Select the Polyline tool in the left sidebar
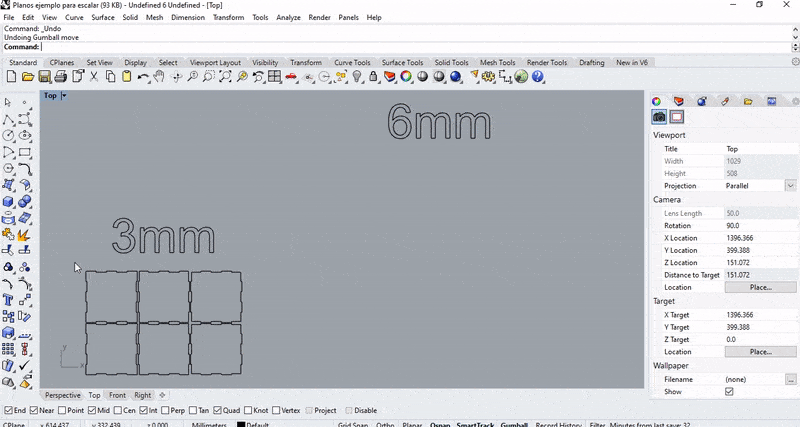The image size is (800, 427). point(8,119)
